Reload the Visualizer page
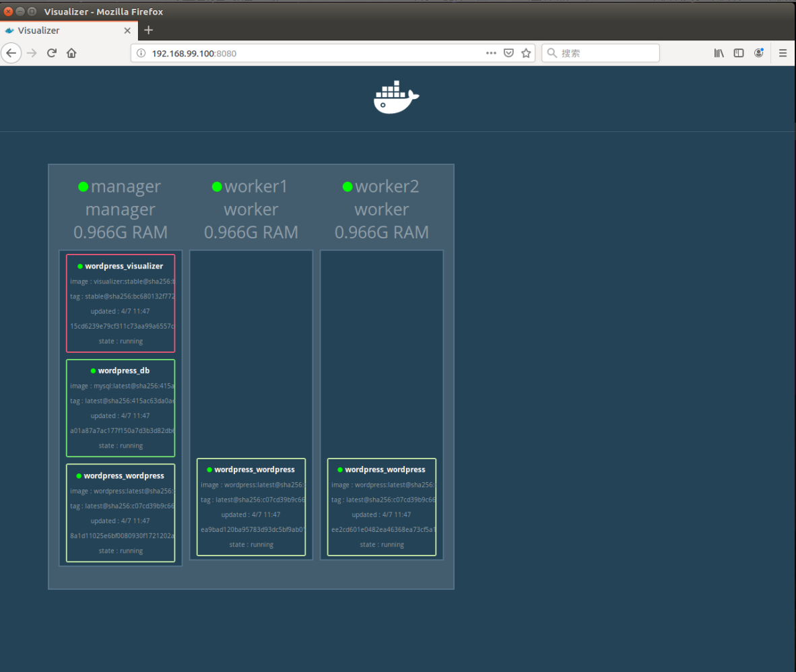The width and height of the screenshot is (796, 672). [51, 53]
